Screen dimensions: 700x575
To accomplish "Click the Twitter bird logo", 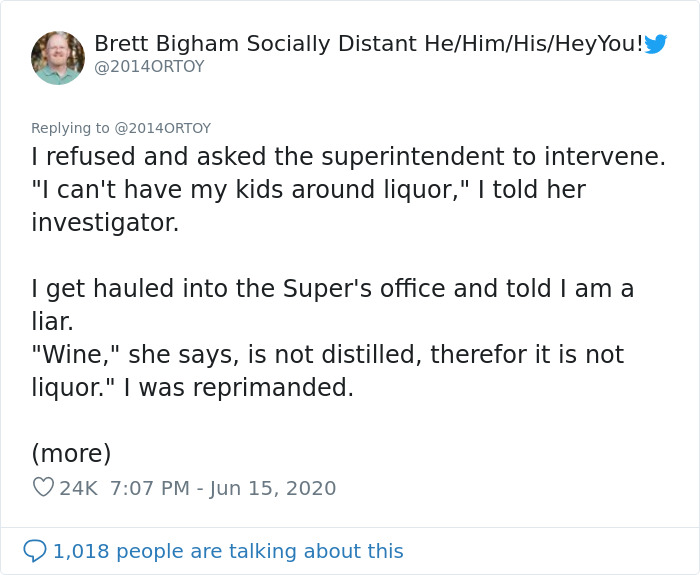I will 655,44.
